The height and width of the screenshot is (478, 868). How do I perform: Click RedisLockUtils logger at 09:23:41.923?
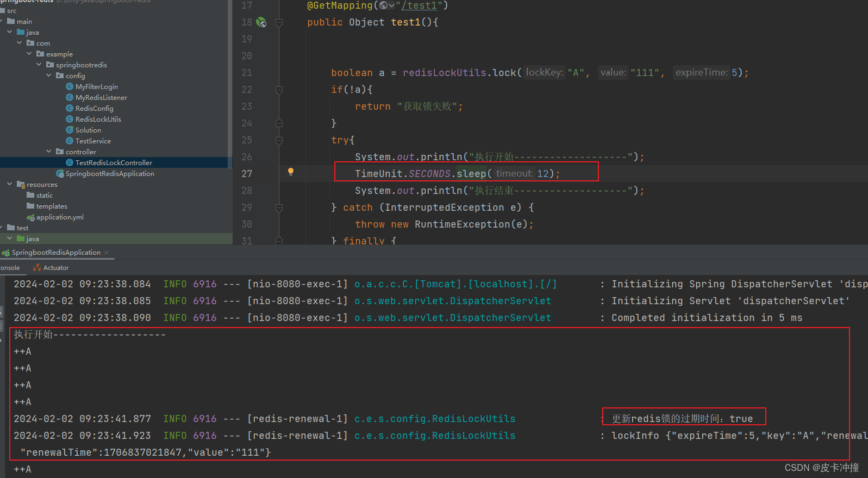(435, 436)
